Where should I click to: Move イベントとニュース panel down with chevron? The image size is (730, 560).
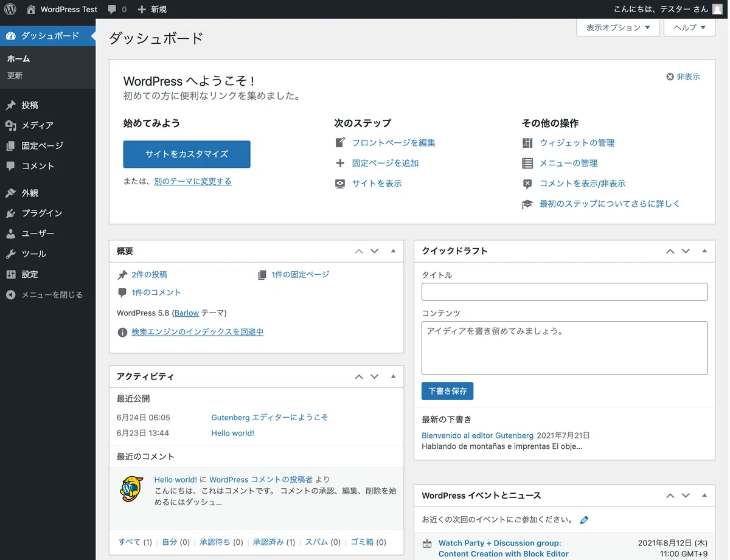(x=686, y=496)
